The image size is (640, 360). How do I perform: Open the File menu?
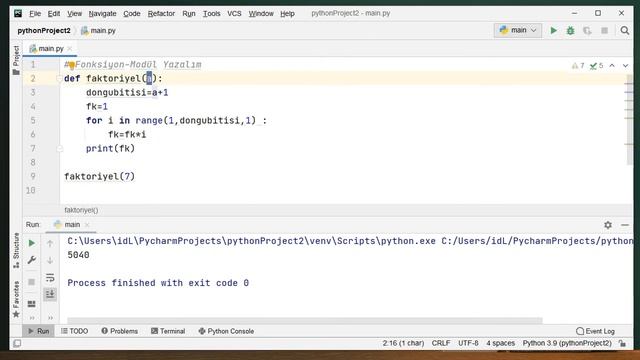click(35, 13)
